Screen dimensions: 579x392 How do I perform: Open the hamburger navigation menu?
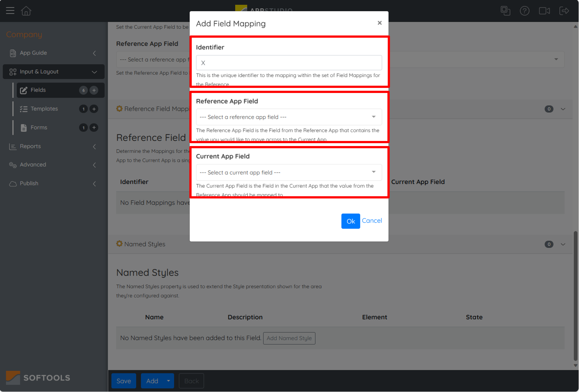(x=10, y=10)
